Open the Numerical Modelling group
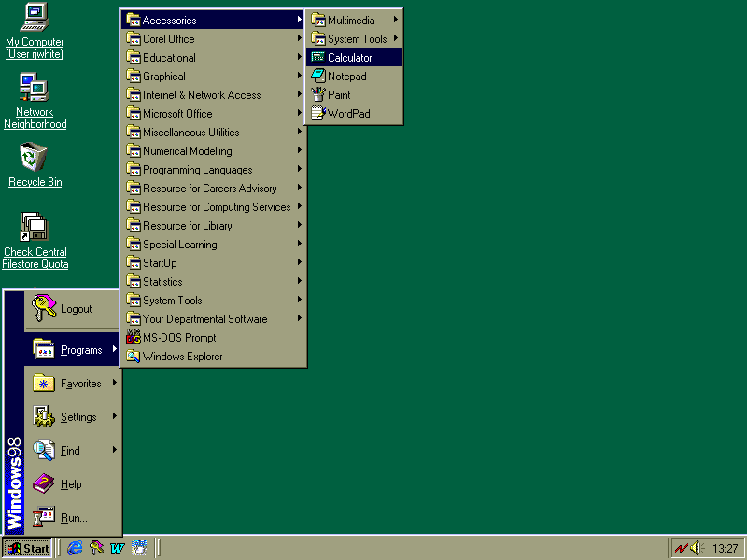The image size is (747, 560). coord(214,150)
